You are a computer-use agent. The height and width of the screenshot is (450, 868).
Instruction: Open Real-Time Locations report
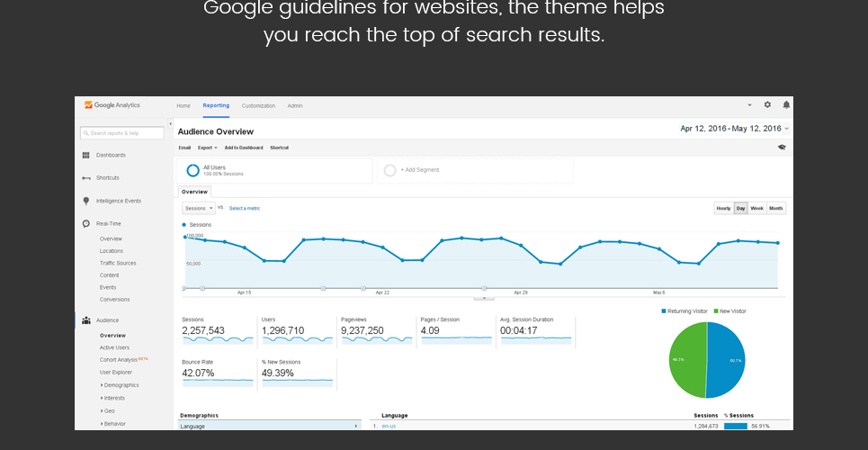112,251
